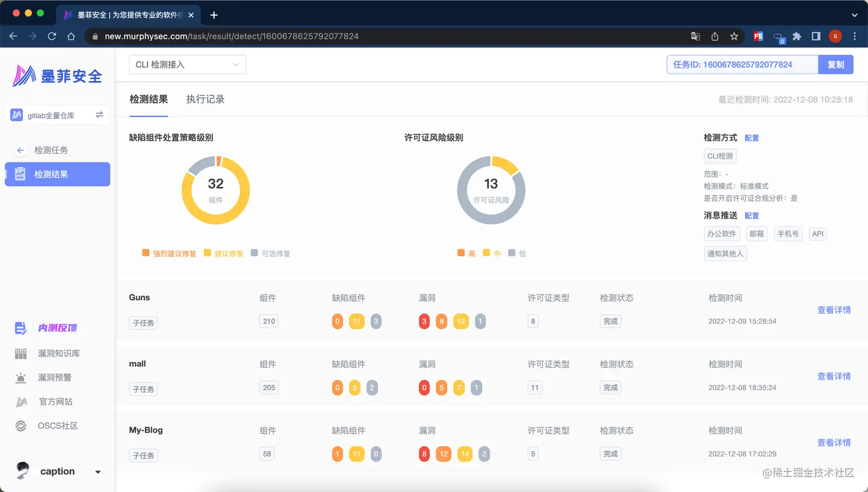Screen dimensions: 868x492
Task: Click the 复制 button
Action: coord(836,64)
